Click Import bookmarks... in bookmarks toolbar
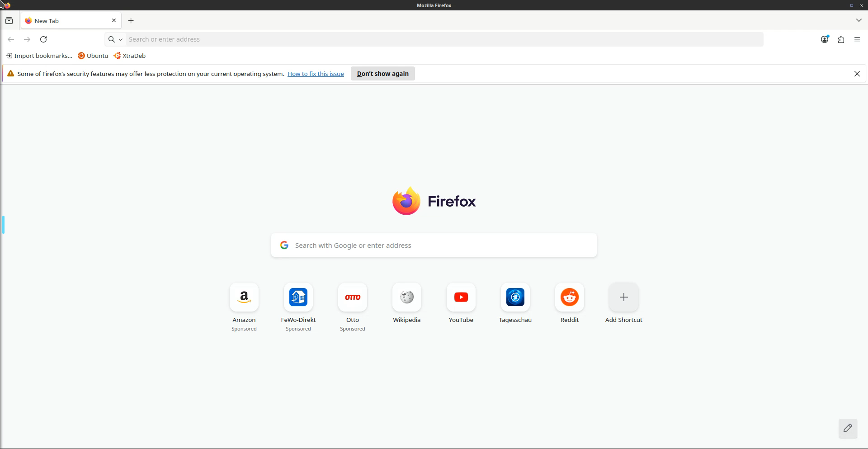 pos(39,56)
